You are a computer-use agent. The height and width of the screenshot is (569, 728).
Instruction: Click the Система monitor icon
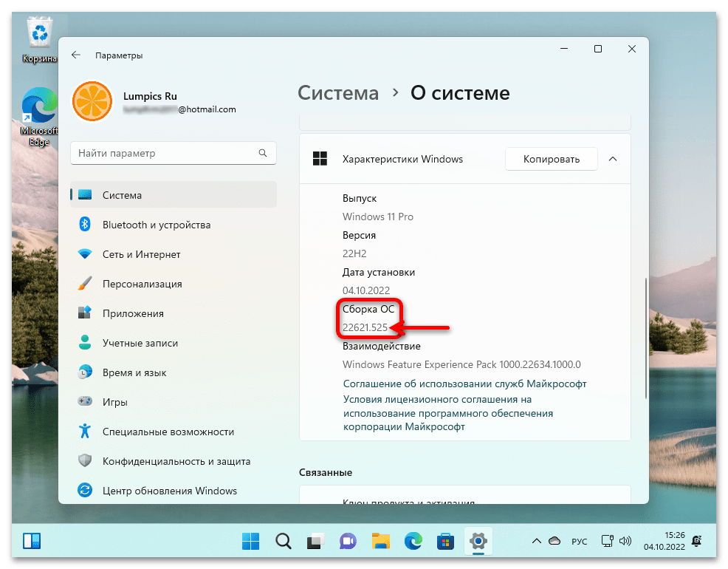[x=85, y=195]
